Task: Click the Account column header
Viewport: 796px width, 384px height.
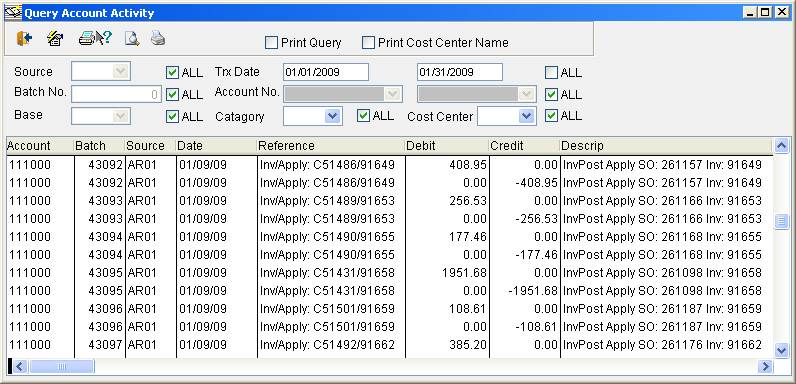Action: [40, 146]
